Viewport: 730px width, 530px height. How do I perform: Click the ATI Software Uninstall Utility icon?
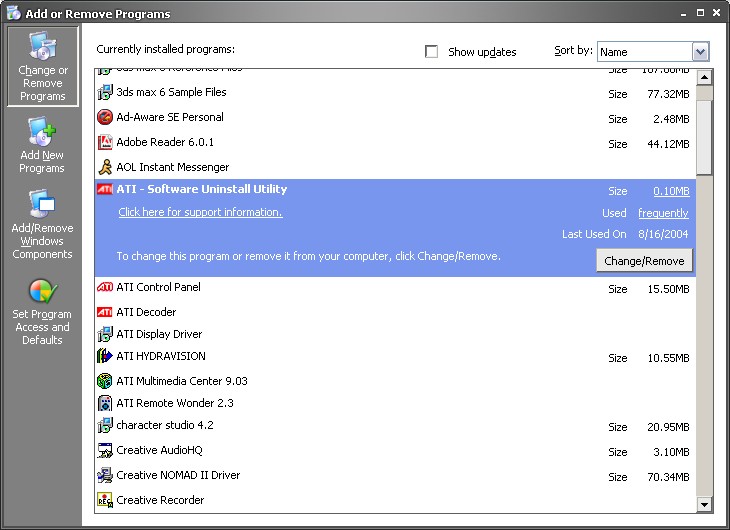(105, 189)
